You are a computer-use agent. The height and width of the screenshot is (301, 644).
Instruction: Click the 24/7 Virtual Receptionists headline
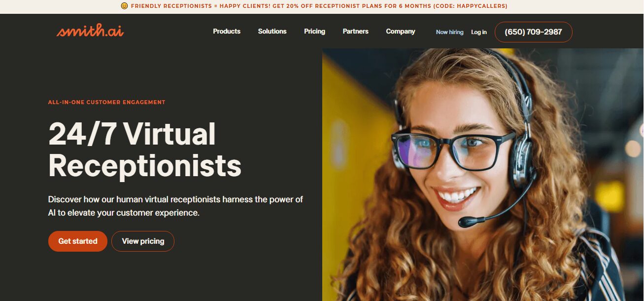coord(145,150)
